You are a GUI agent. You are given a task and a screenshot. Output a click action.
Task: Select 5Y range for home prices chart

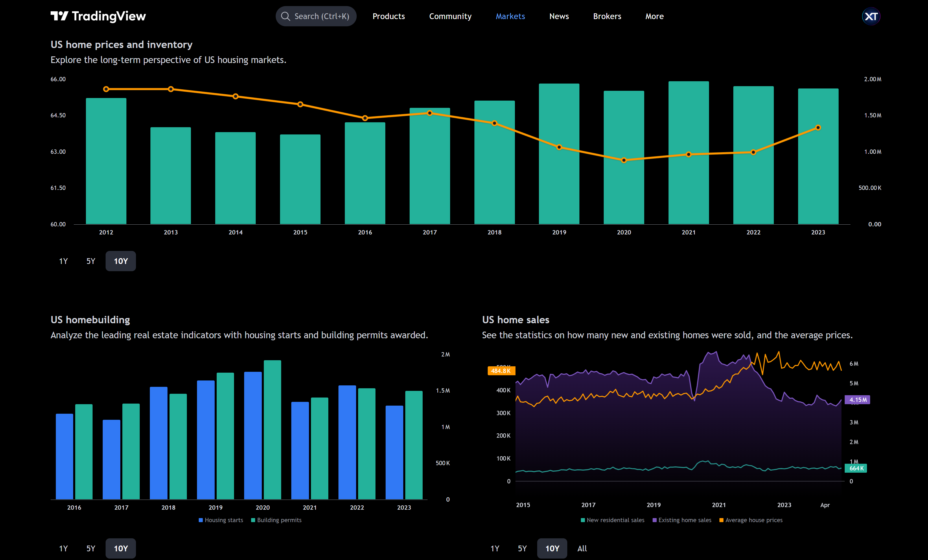(x=91, y=261)
